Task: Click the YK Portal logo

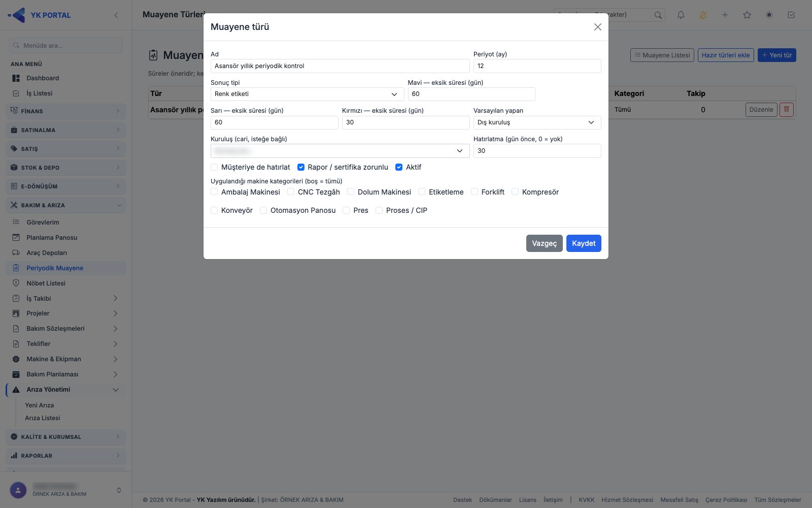Action: click(40, 15)
